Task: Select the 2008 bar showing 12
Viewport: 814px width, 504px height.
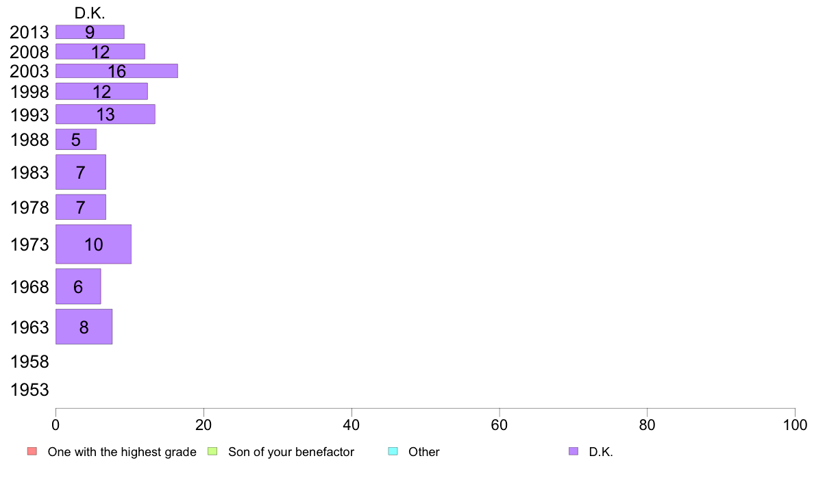Action: 100,51
